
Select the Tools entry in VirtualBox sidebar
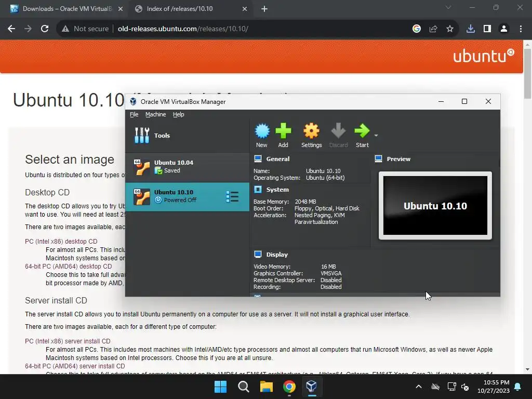pyautogui.click(x=187, y=136)
